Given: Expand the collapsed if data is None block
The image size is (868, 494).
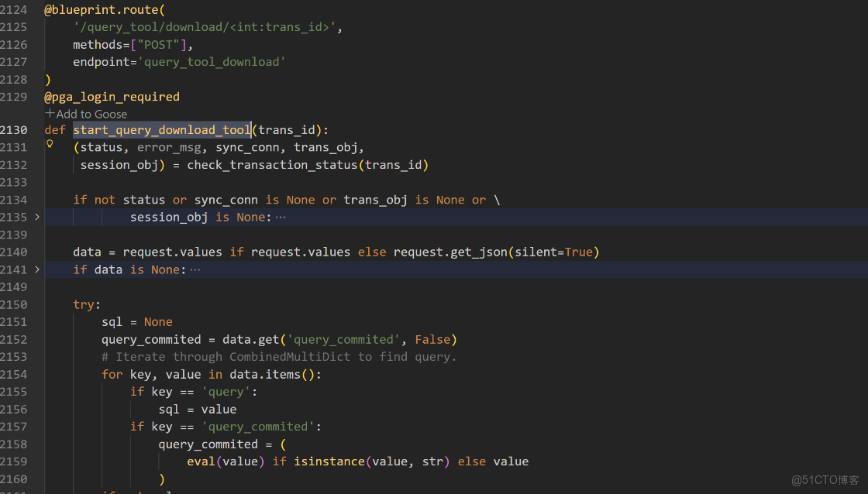Looking at the screenshot, I should (x=36, y=269).
